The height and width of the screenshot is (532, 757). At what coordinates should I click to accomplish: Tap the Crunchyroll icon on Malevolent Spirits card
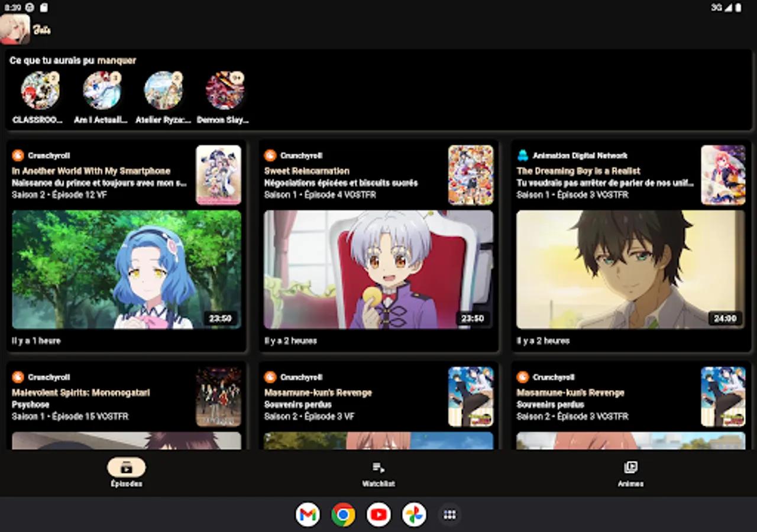tap(18, 377)
